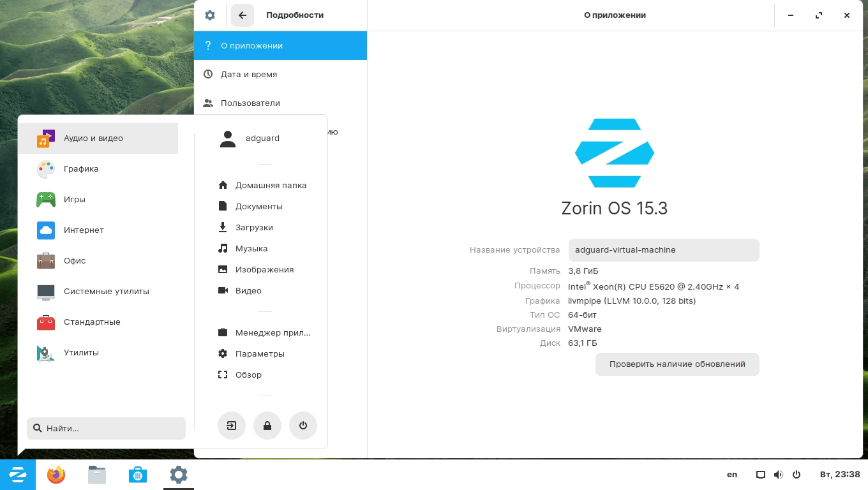Click the Zorin OS logo
868x490 pixels.
(615, 153)
